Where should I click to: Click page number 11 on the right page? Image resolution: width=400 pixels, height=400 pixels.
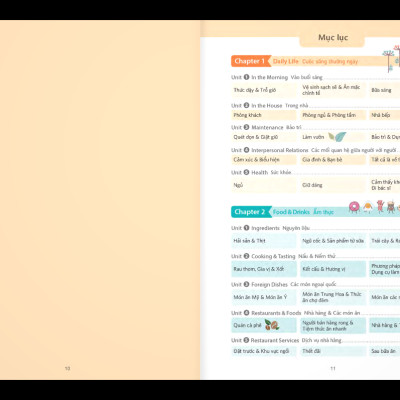pyautogui.click(x=333, y=368)
